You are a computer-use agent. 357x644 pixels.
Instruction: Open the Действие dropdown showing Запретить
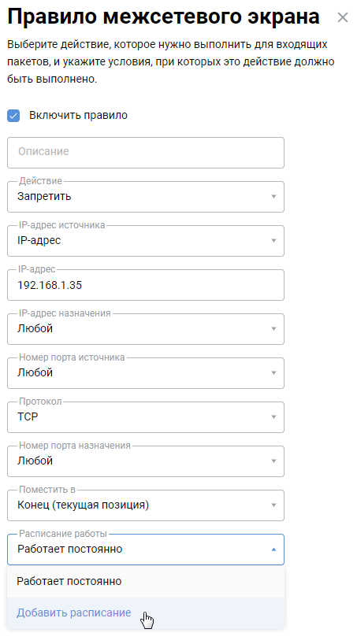click(146, 197)
